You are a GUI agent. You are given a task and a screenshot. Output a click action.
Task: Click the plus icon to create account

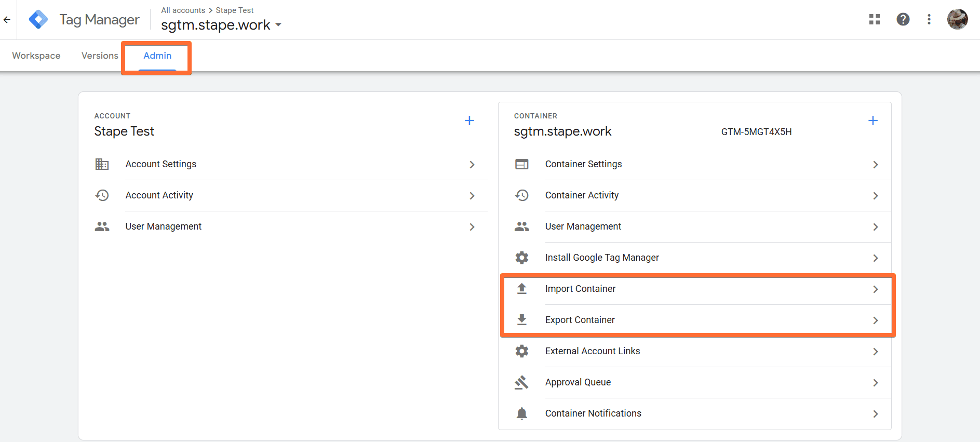[469, 120]
